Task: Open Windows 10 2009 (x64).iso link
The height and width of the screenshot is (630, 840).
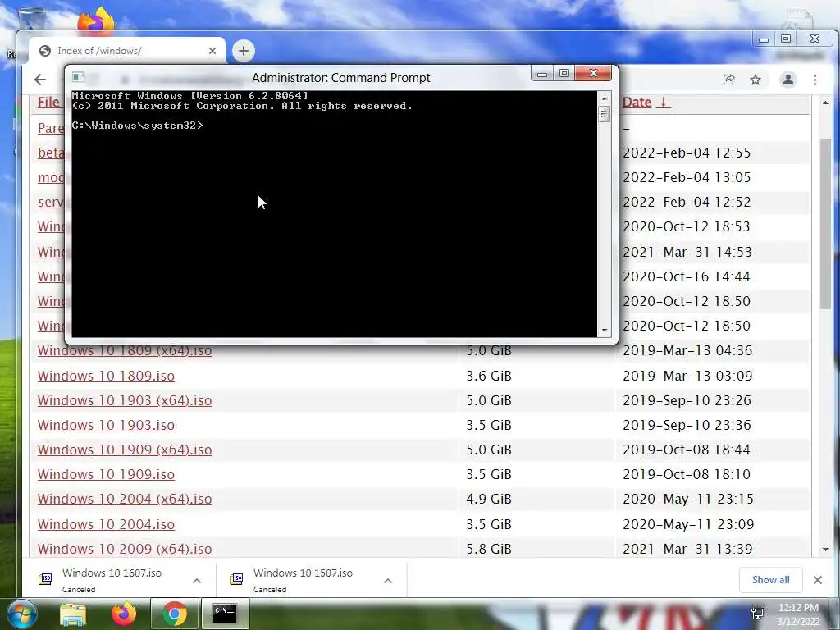Action: click(125, 549)
